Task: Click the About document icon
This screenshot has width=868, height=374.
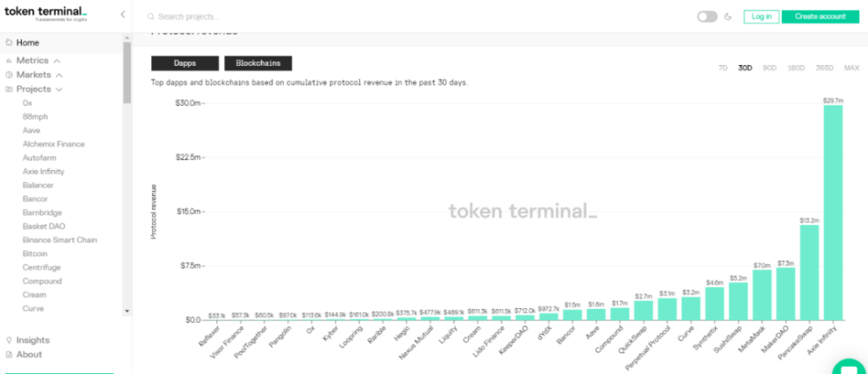Action: point(9,354)
